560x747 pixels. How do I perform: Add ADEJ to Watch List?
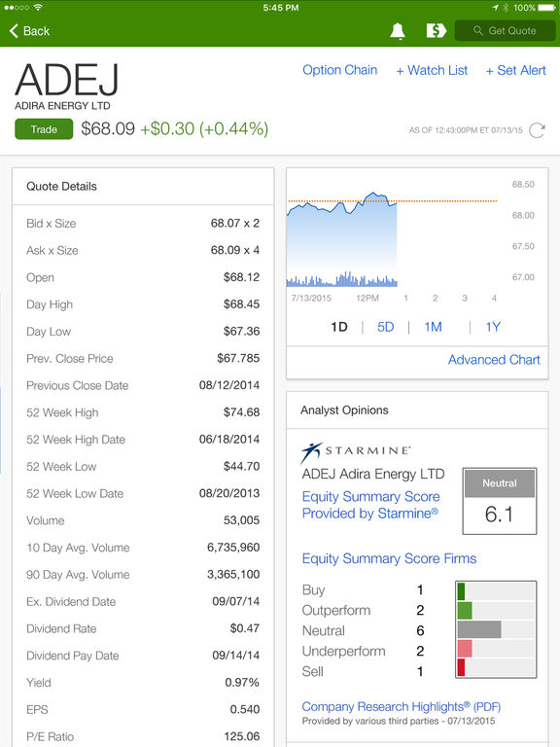432,70
